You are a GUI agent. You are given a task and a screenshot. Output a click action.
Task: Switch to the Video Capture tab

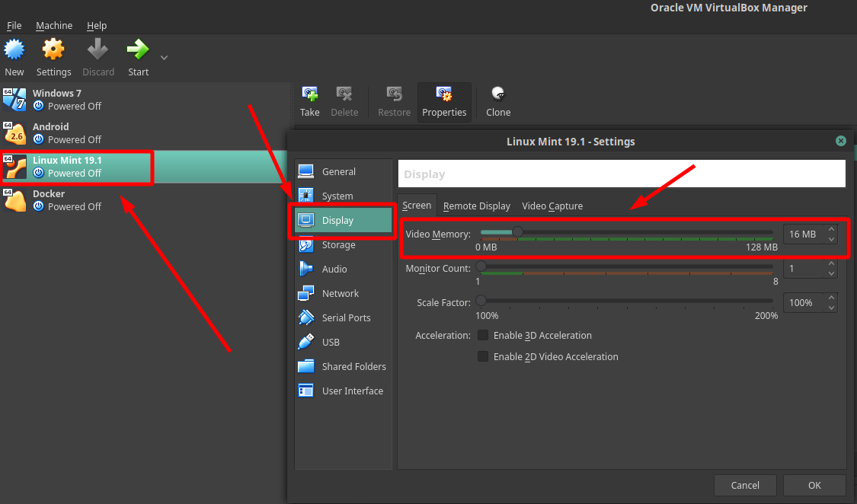pos(552,206)
